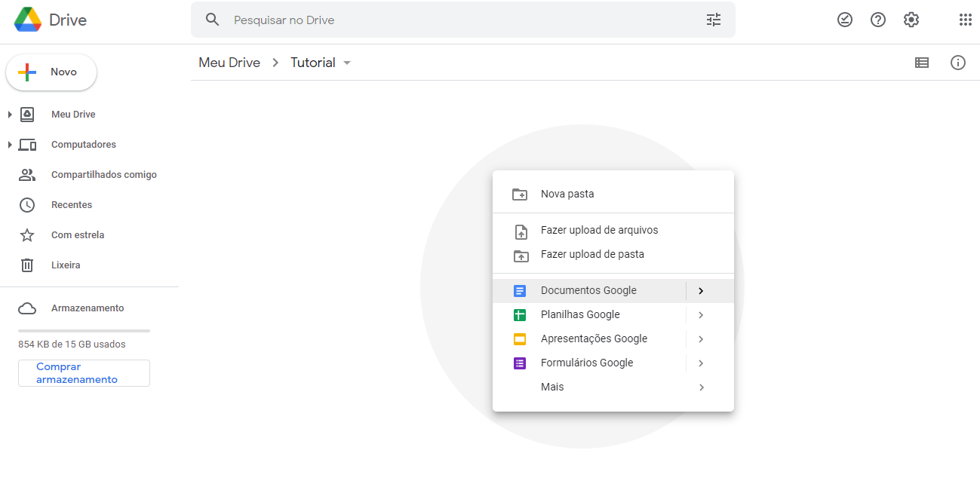Open the Mais menu item

coord(613,387)
